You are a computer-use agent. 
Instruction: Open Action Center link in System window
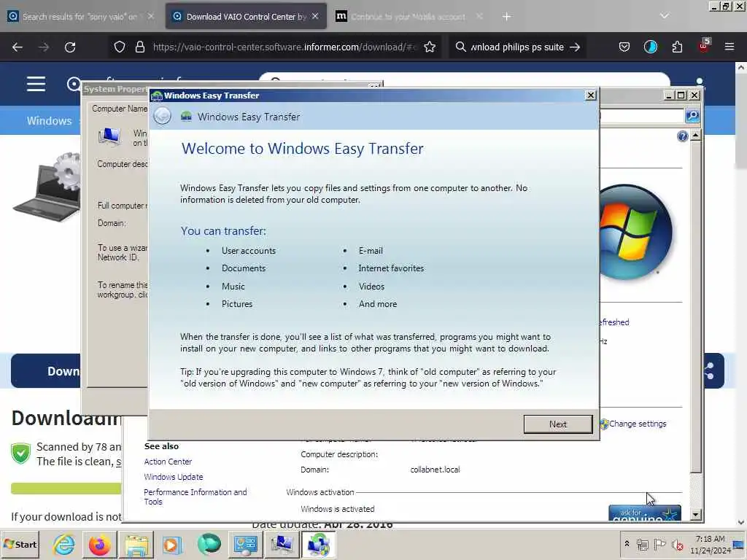pyautogui.click(x=168, y=462)
